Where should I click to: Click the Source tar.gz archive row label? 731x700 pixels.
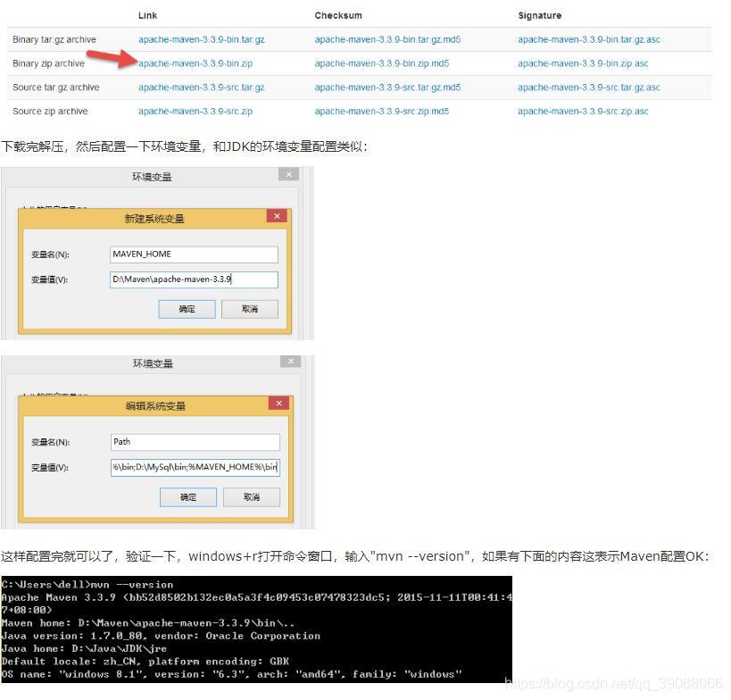[56, 87]
